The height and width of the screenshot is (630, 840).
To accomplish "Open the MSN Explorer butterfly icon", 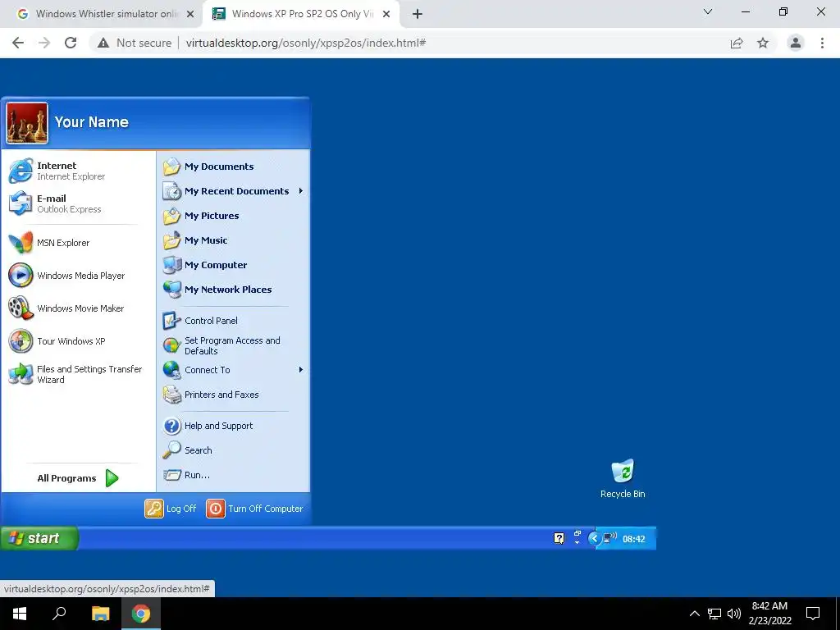I will tap(21, 243).
